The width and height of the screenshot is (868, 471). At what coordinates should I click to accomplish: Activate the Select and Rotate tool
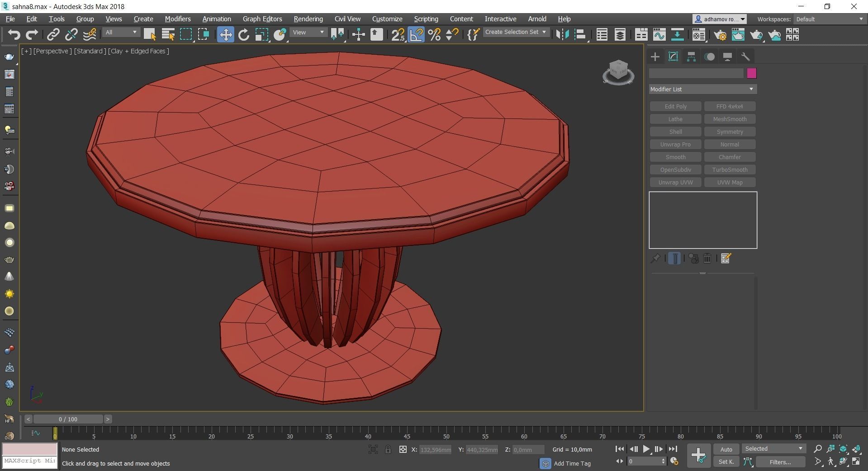point(243,35)
